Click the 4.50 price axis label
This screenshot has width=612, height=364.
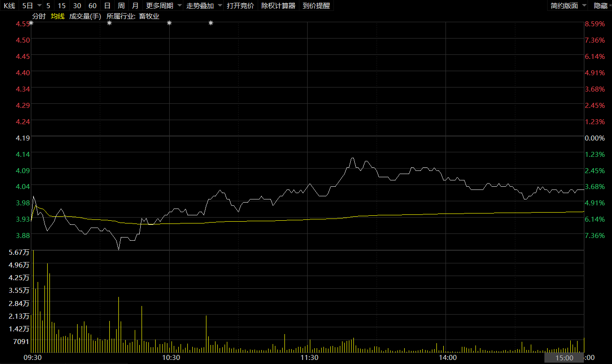[23, 40]
